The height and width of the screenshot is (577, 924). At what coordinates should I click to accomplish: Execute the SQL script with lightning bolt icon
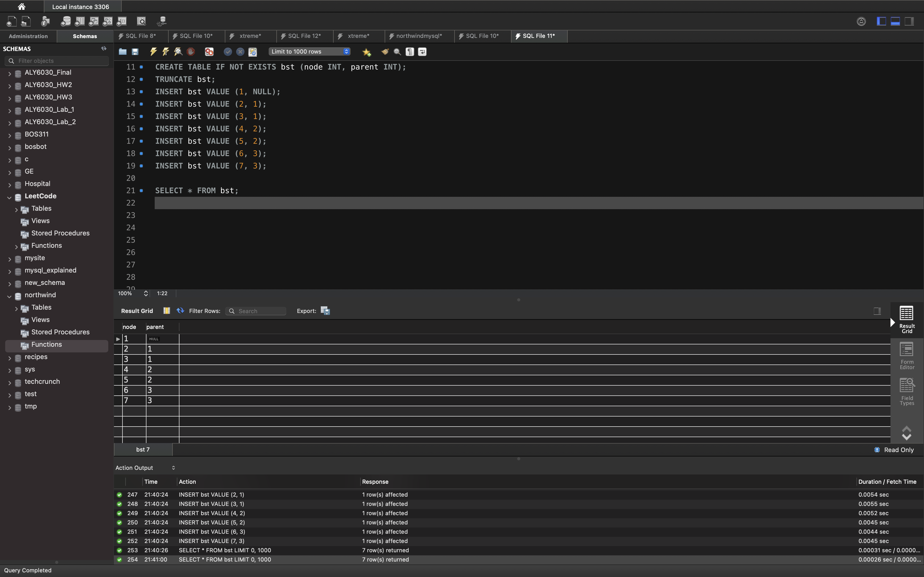tap(153, 52)
